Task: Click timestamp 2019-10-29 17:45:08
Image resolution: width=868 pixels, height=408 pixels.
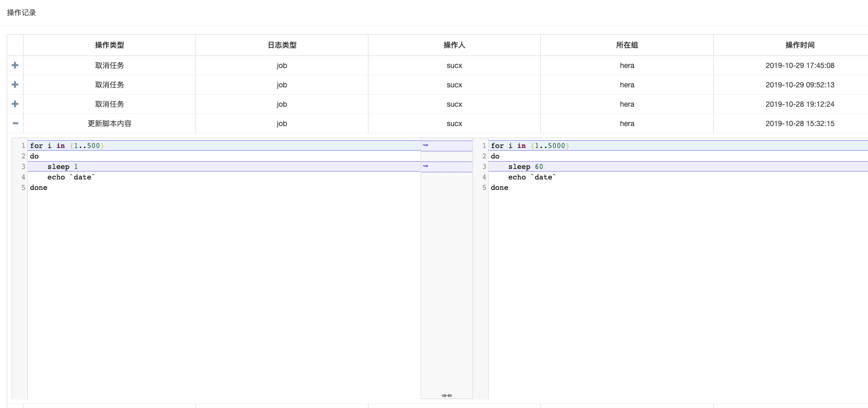Action: [x=800, y=65]
